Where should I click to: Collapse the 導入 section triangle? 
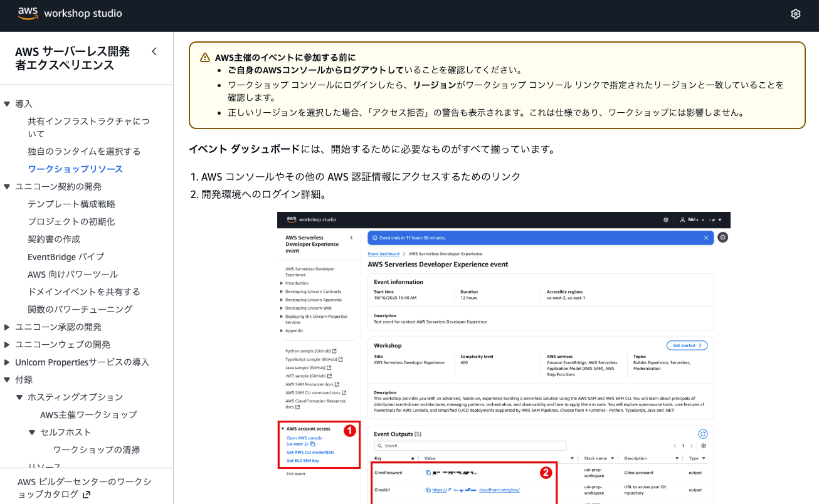pyautogui.click(x=7, y=104)
